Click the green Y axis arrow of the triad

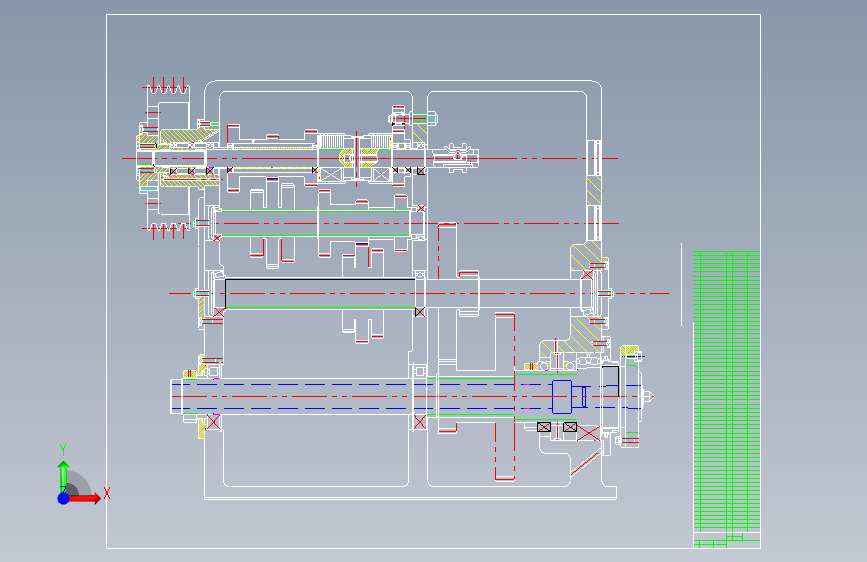coord(64,477)
